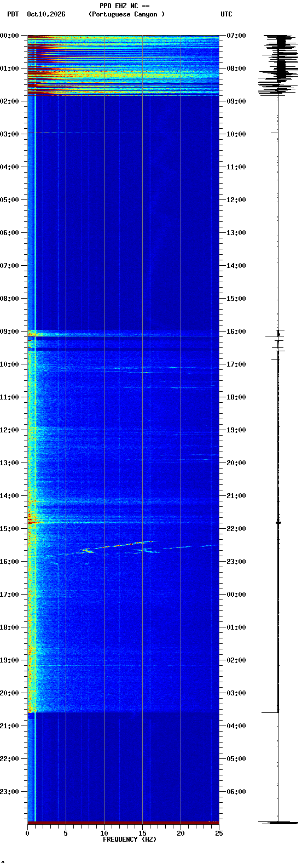Viewport: 302px width, 868px height.
Task: Select the 05:00 UTC time label
Action: coord(236,759)
